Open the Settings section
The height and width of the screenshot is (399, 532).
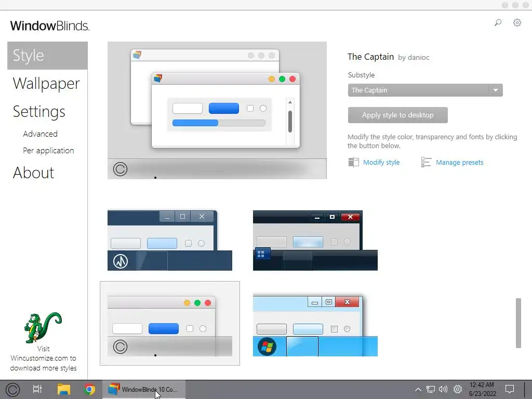click(39, 111)
